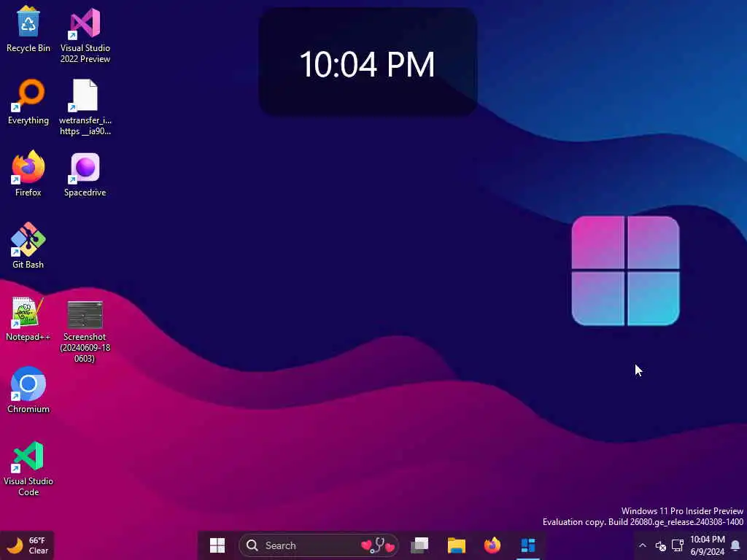747x560 pixels.
Task: Open Firefox from the taskbar
Action: [492, 545]
